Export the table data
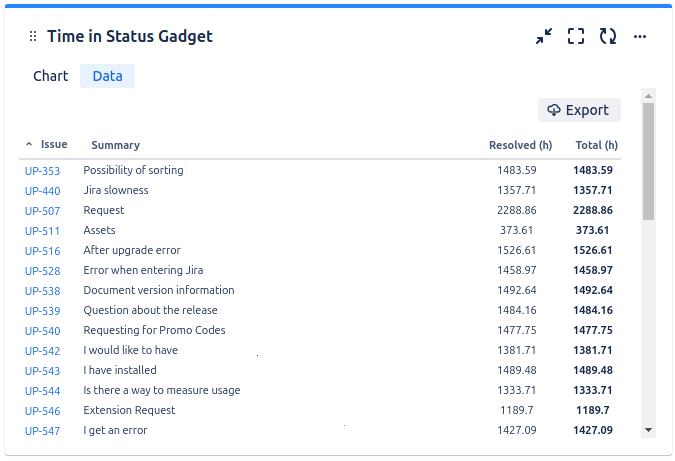This screenshot has width=675, height=461. [579, 110]
